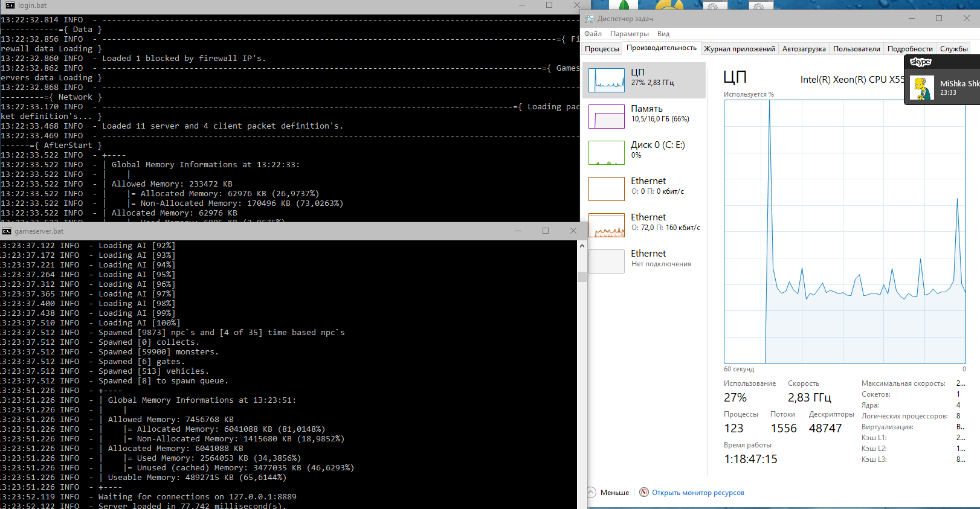Click the 2,83 ГГц speed value under Скорость
Screen dimensions: 980x509
point(810,398)
